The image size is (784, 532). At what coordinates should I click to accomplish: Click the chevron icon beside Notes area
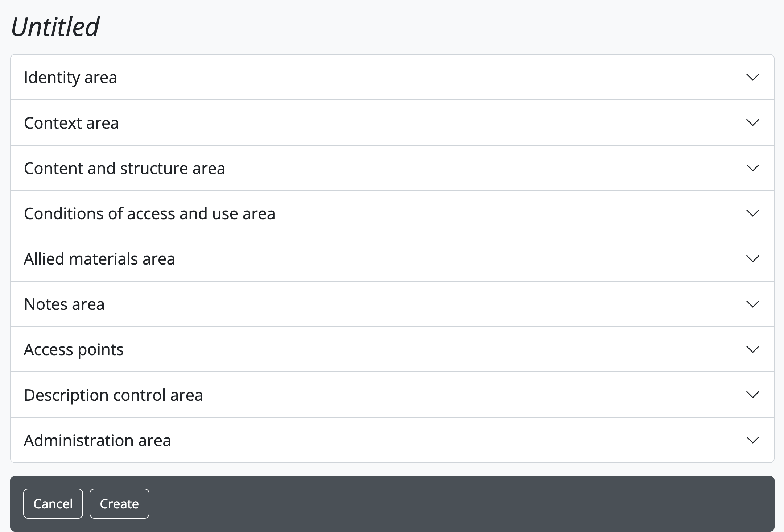(752, 304)
